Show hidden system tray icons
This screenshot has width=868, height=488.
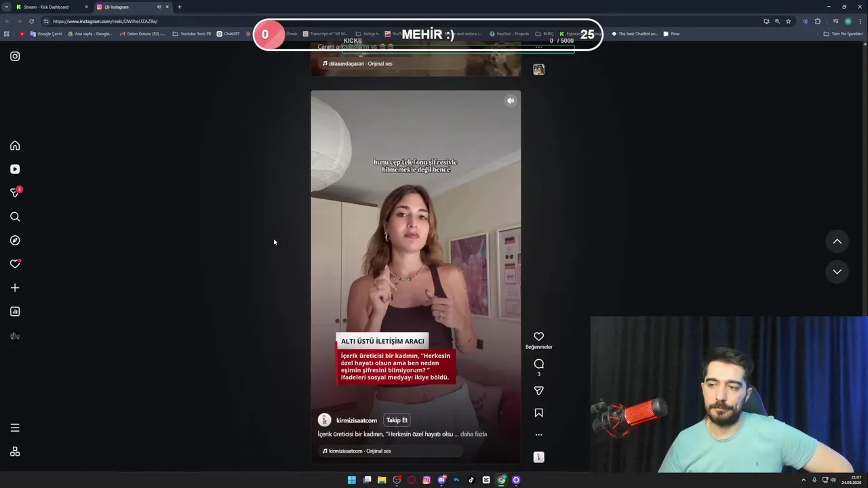click(804, 480)
